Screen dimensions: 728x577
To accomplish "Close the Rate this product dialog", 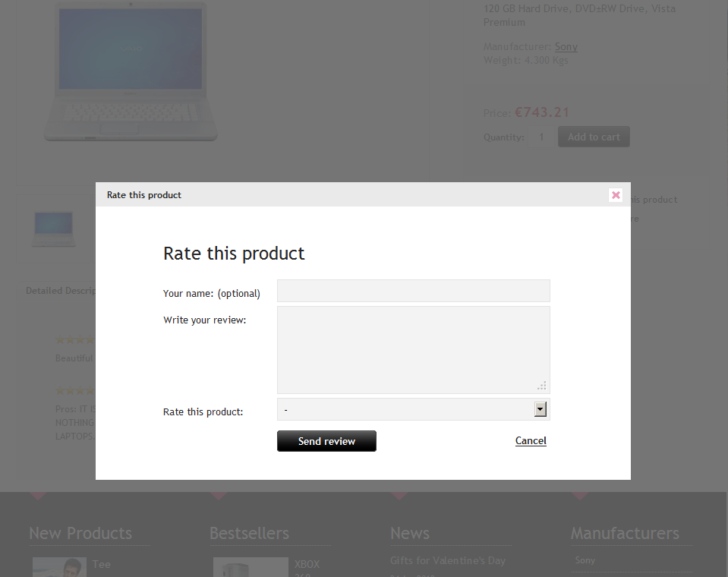I will coord(616,195).
